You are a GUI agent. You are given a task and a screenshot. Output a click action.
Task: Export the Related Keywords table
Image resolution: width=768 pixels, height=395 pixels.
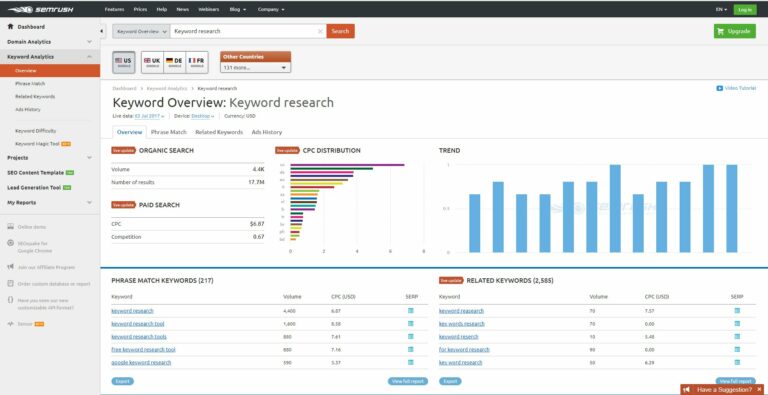[450, 381]
